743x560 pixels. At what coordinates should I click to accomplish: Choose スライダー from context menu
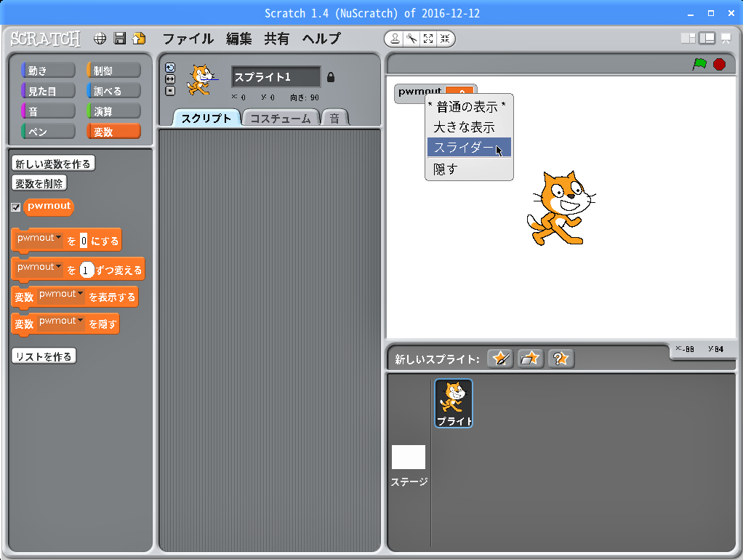[469, 147]
